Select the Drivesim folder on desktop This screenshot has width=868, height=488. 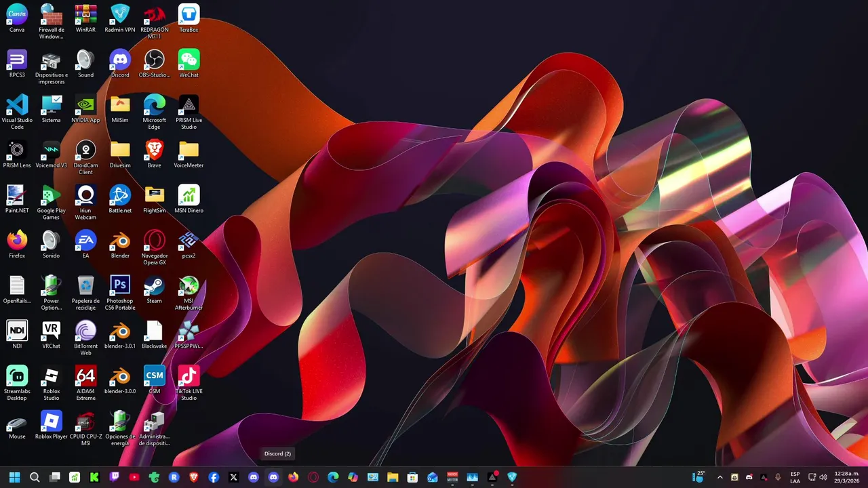120,155
